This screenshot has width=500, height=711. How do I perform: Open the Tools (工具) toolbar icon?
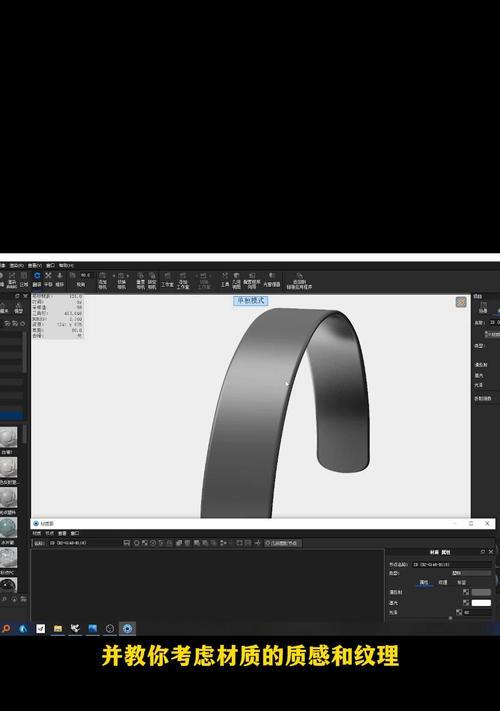225,279
